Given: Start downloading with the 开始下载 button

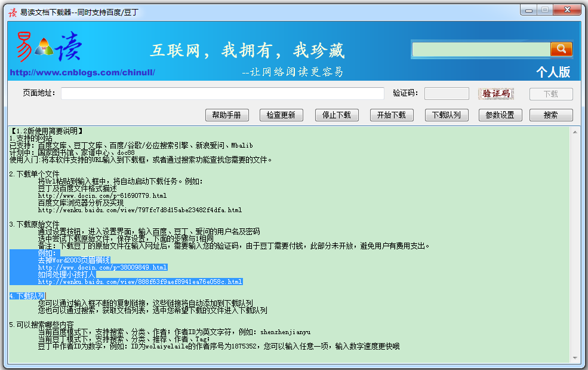Looking at the screenshot, I should point(392,115).
